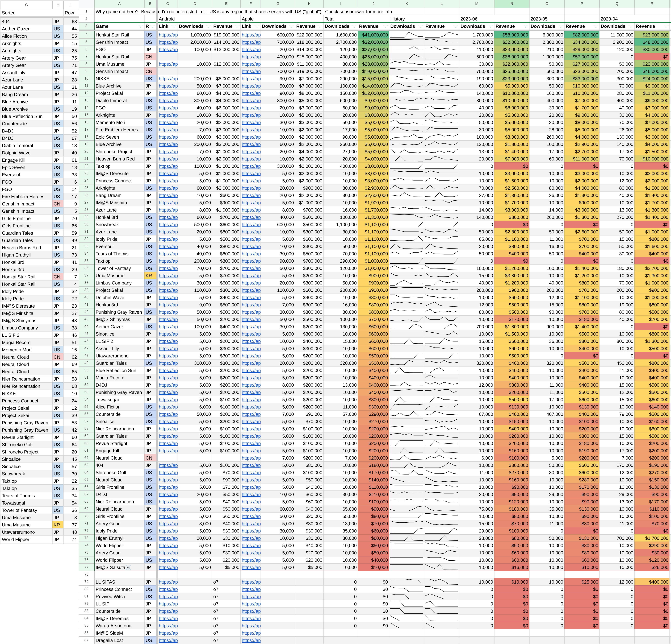The height and width of the screenshot is (644, 671).
Task: Click the R region column filter icon
Action: (153, 26)
